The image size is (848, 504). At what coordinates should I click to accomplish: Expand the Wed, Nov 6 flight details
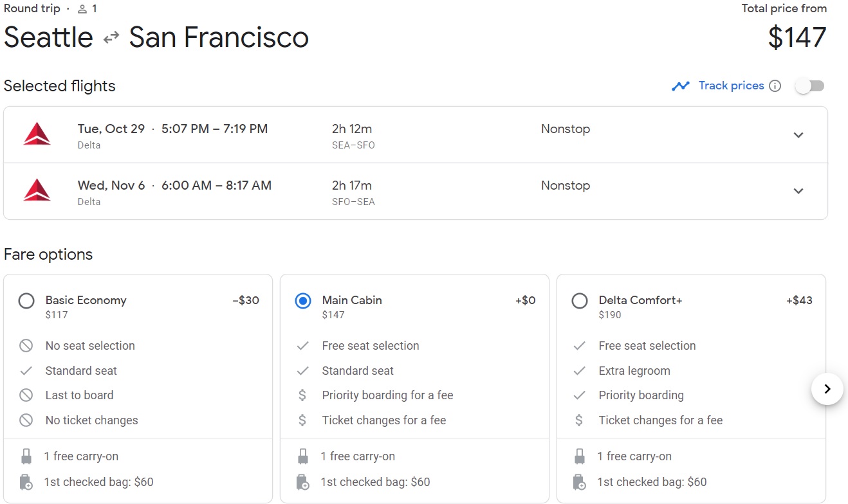[798, 191]
